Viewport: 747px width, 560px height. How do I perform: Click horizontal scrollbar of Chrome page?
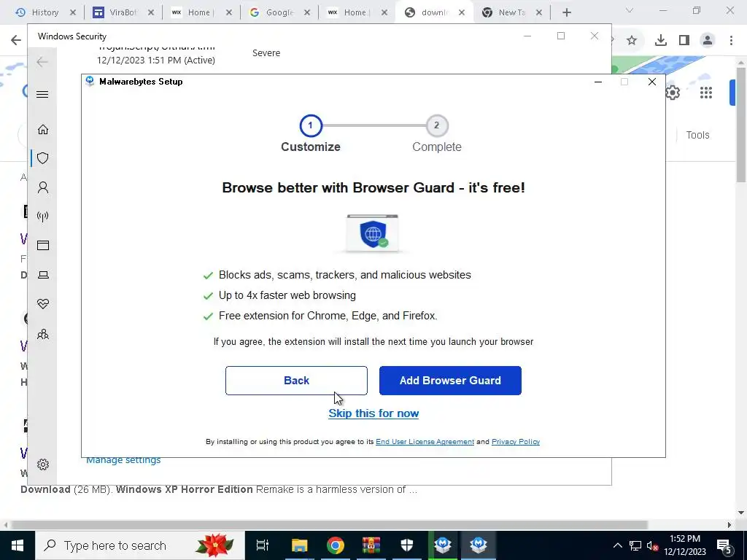click(329, 525)
